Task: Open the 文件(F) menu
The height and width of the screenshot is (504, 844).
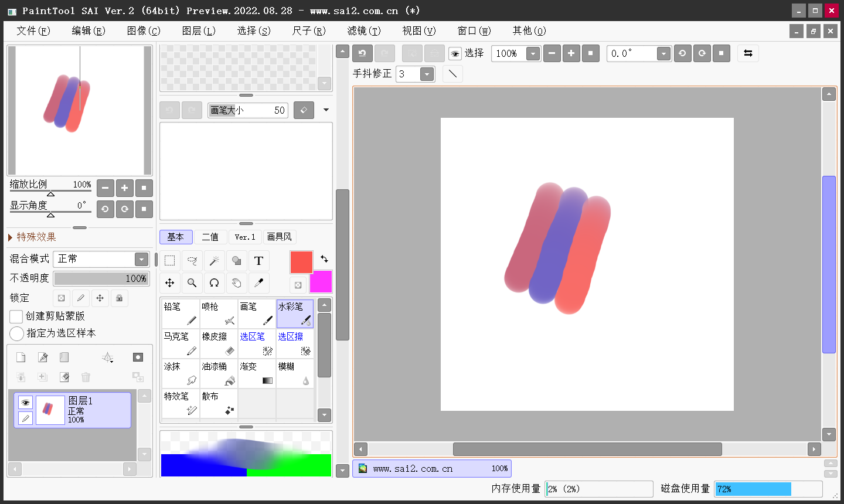Action: click(33, 30)
